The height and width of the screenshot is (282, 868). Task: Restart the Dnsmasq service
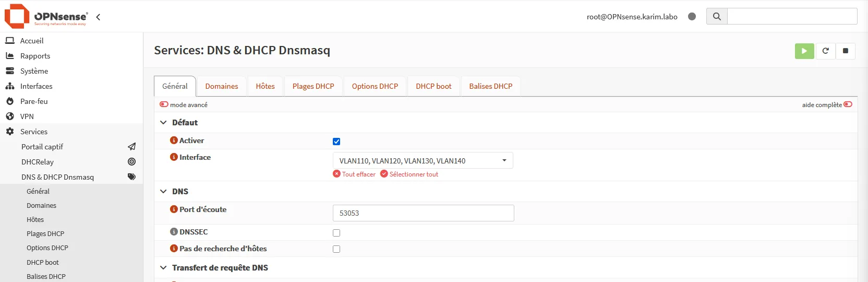click(x=825, y=51)
